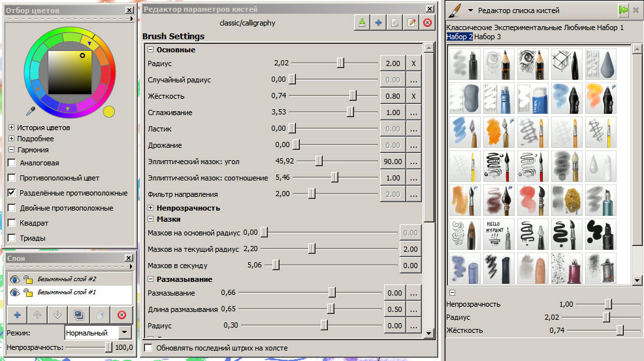The height and width of the screenshot is (361, 644).
Task: Delete the layer with the red X icon
Action: pos(121,315)
